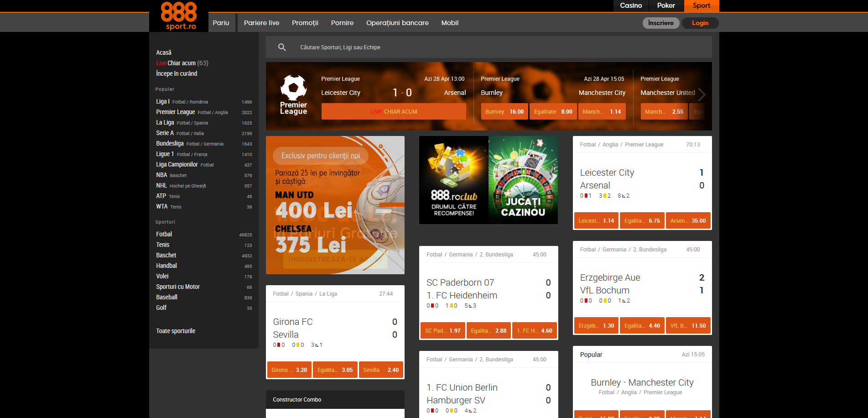The width and height of the screenshot is (868, 418).
Task: Bet Leicester 1.14 odds
Action: click(596, 221)
